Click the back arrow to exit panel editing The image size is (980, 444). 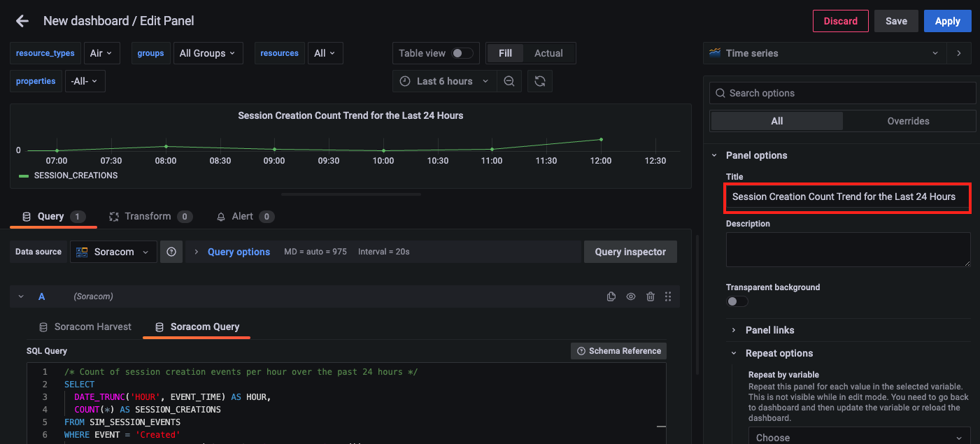pos(22,20)
